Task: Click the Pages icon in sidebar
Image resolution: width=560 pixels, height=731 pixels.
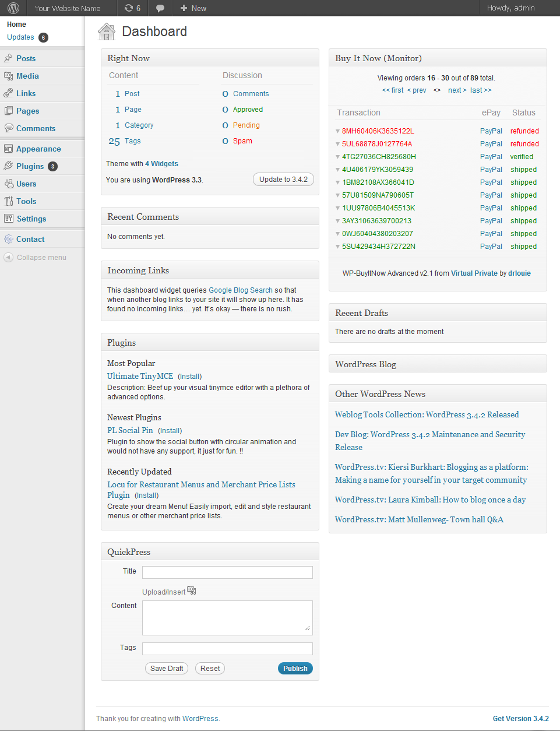Action: click(8, 111)
